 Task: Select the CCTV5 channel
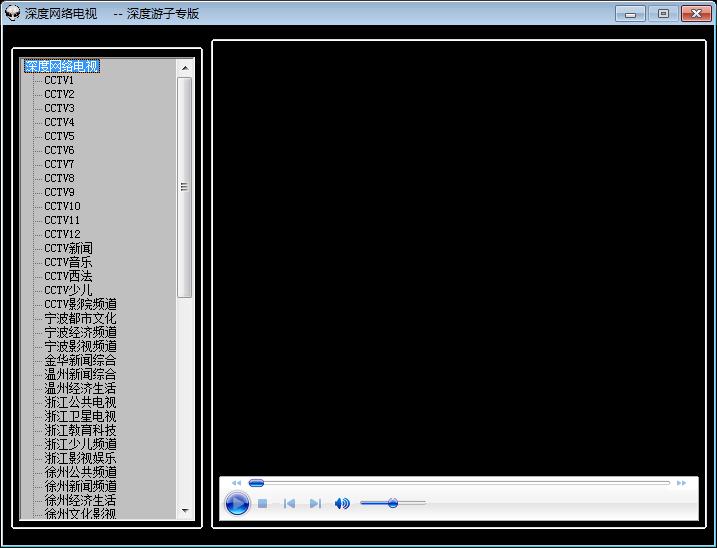point(59,136)
